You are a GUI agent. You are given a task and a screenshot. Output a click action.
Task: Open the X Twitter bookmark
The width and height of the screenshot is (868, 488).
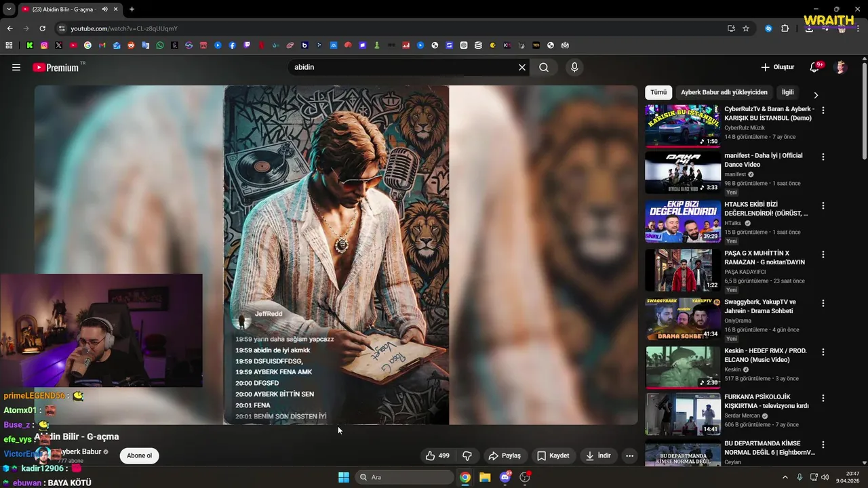click(x=58, y=45)
